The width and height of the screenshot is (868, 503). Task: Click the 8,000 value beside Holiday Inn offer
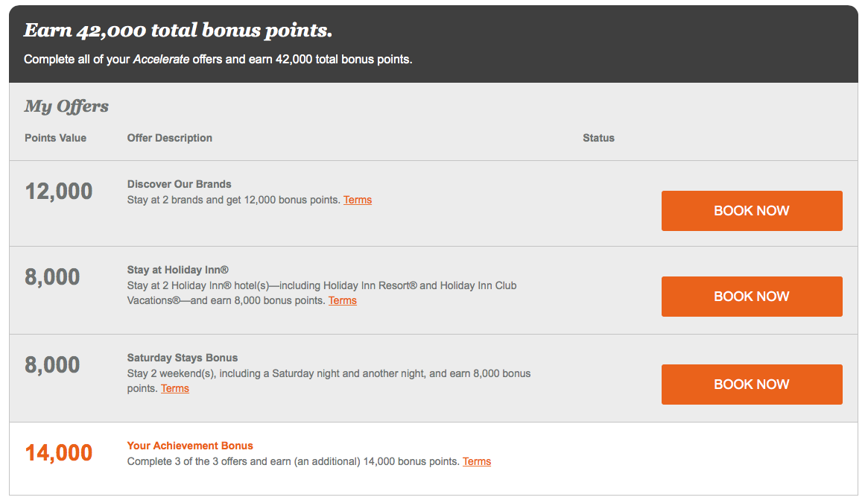tap(53, 277)
